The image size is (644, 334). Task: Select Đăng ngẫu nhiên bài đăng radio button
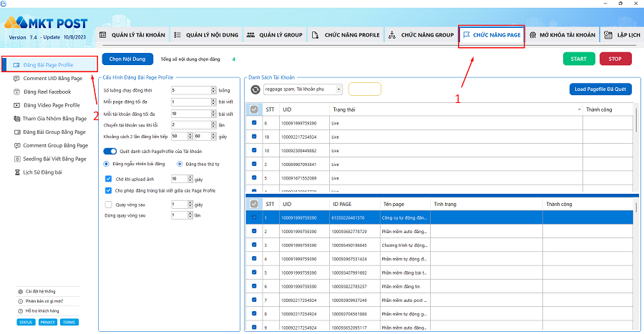(107, 164)
